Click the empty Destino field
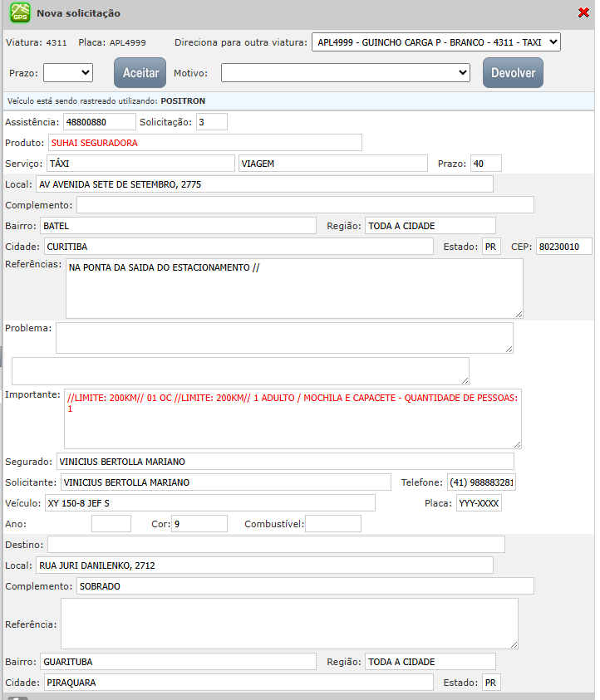 pyautogui.click(x=275, y=545)
